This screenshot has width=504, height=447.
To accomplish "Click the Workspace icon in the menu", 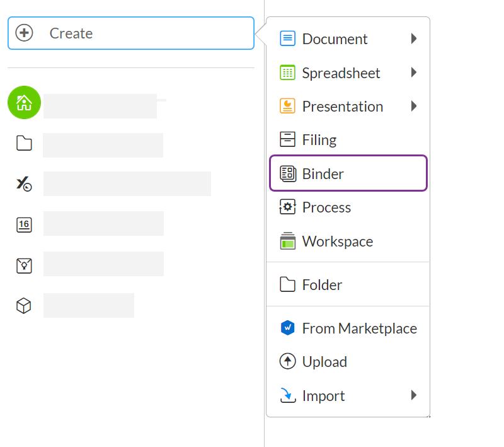I will click(x=287, y=241).
